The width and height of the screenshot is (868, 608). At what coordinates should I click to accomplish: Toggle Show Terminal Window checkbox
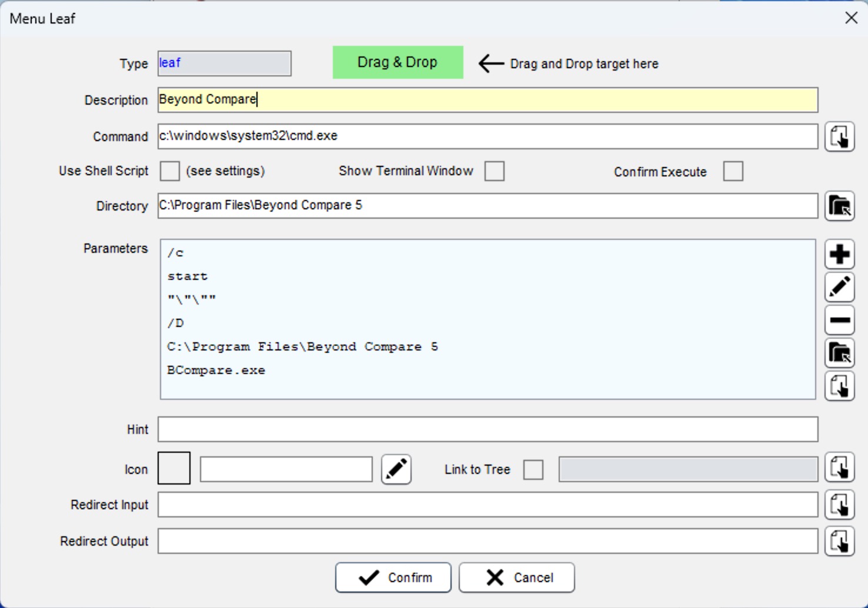coord(495,171)
